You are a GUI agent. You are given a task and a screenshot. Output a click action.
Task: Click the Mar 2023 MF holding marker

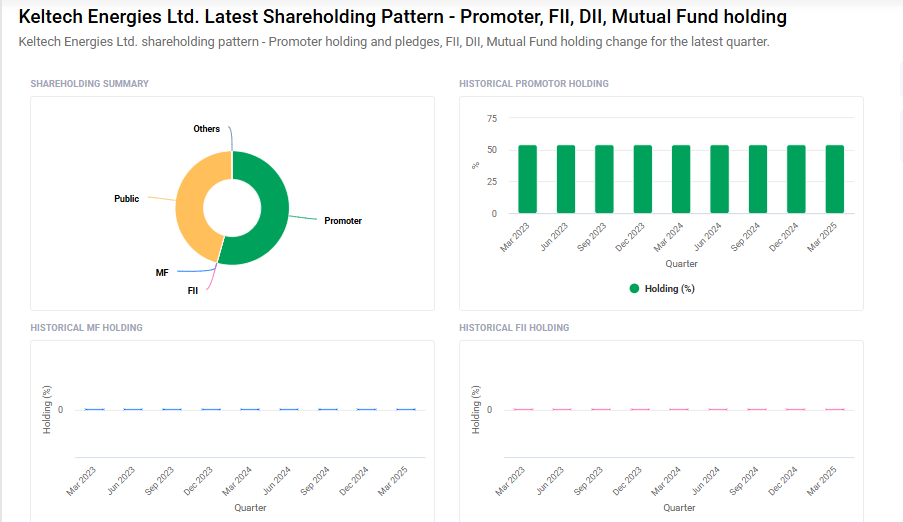(94, 410)
